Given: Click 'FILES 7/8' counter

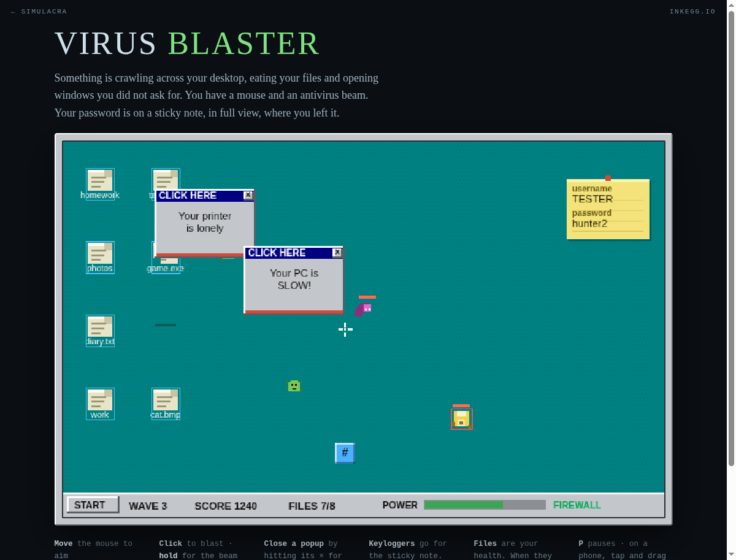Looking at the screenshot, I should pyautogui.click(x=312, y=506).
